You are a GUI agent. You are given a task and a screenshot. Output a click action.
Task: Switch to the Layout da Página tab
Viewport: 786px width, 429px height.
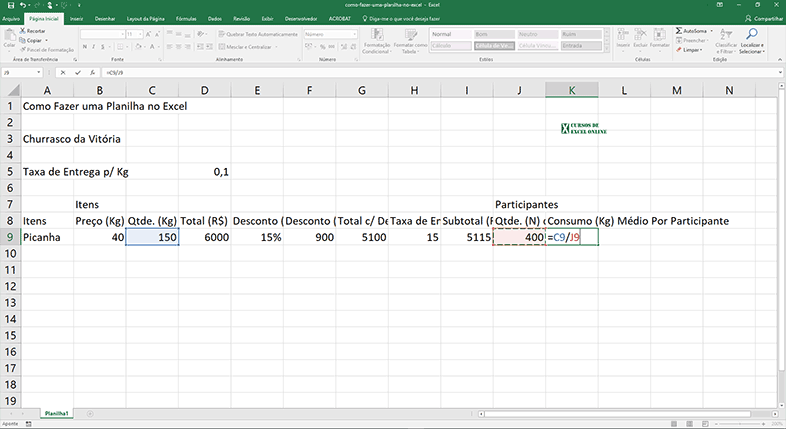tap(145, 19)
